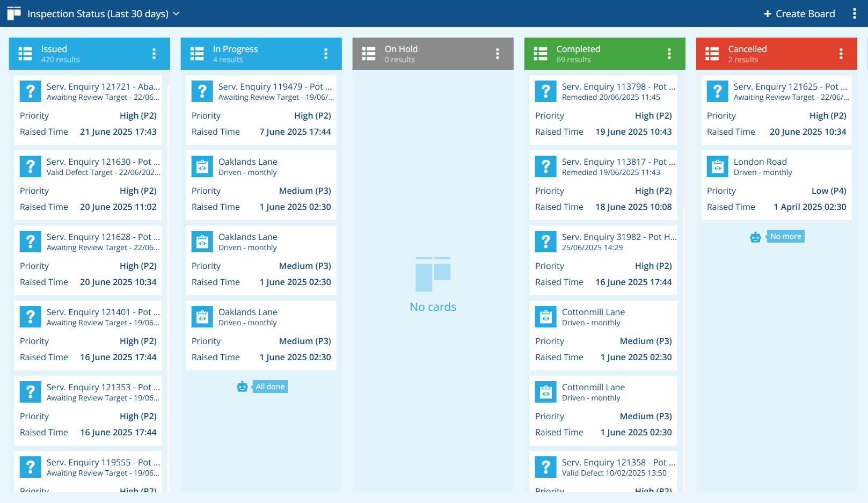Open the Issued column options menu
Screen dimensions: 868x503
154,54
